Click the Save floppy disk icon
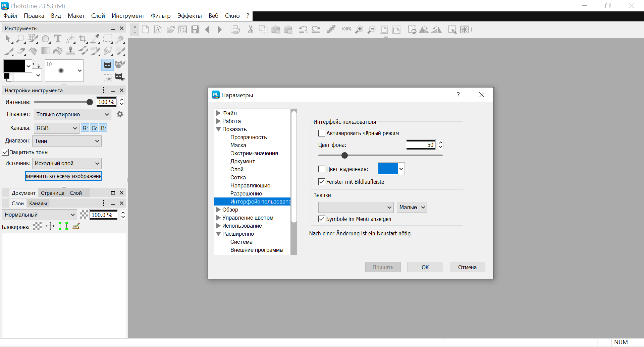644x347 pixels. coord(195,30)
